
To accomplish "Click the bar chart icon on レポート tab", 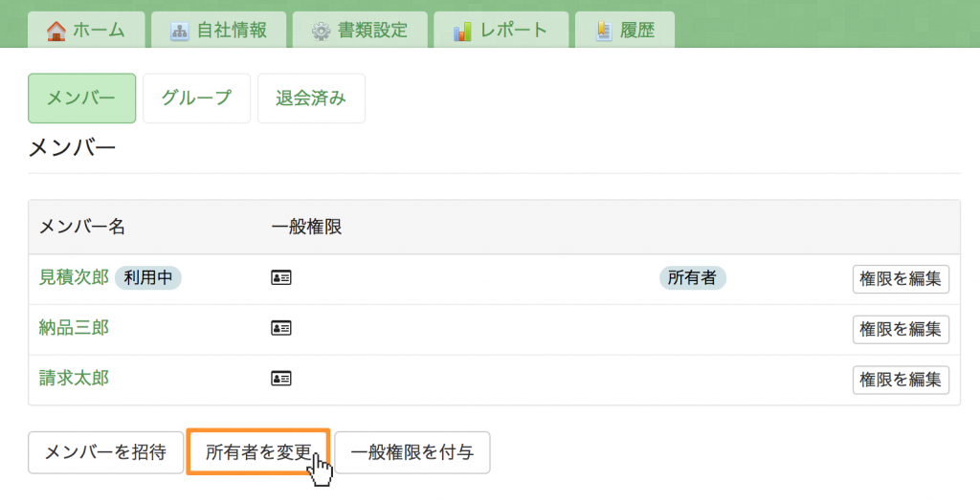I will pos(462,32).
